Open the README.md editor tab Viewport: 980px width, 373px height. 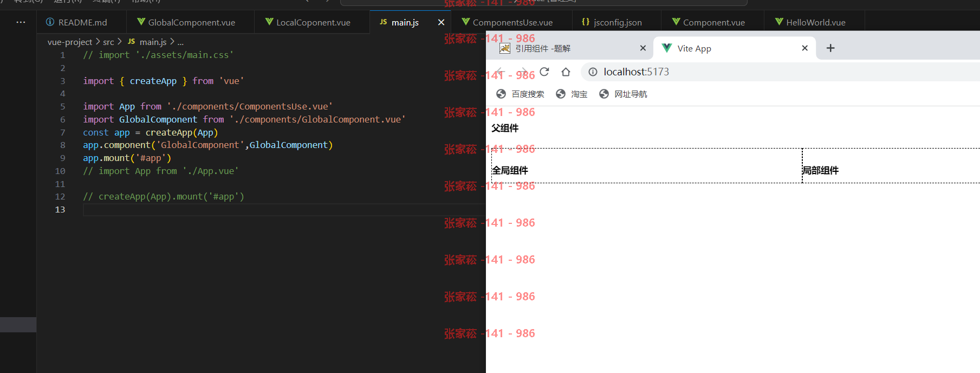coord(82,22)
